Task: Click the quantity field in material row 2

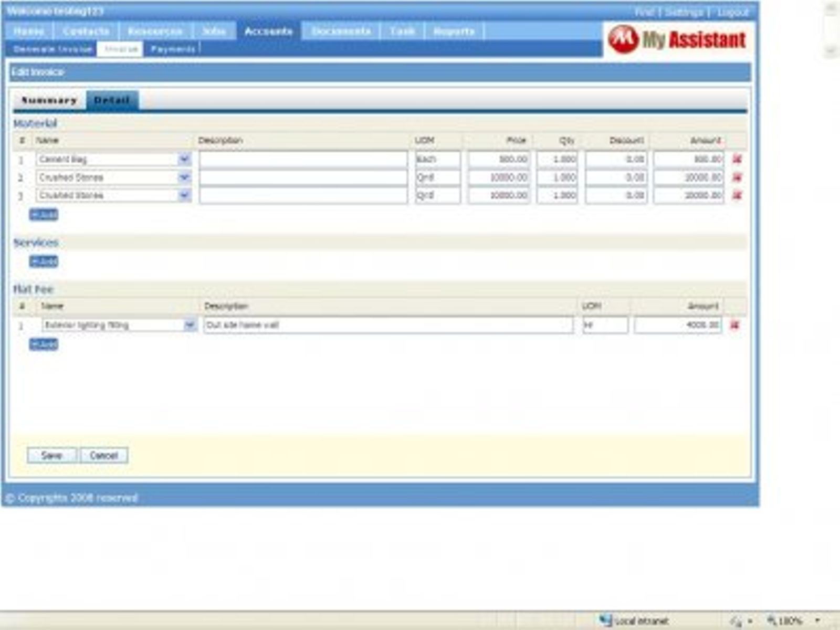Action: [557, 177]
